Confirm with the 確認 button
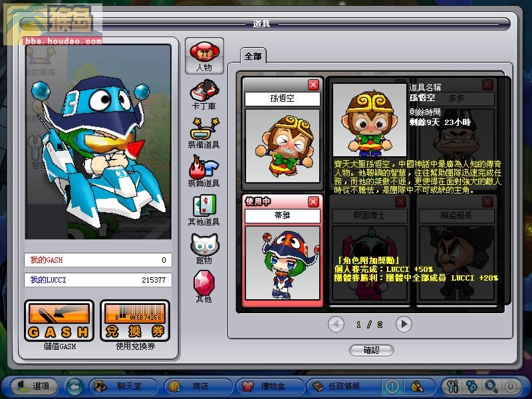 [372, 350]
